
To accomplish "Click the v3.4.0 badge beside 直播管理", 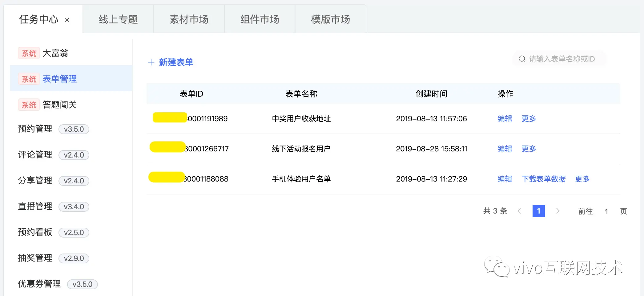I will click(x=74, y=206).
